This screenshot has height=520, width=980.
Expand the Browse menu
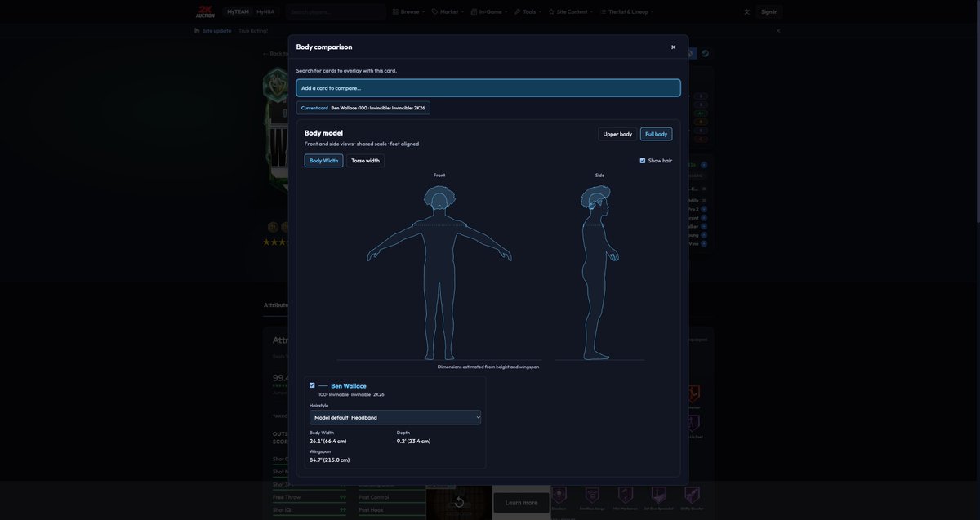pos(408,11)
